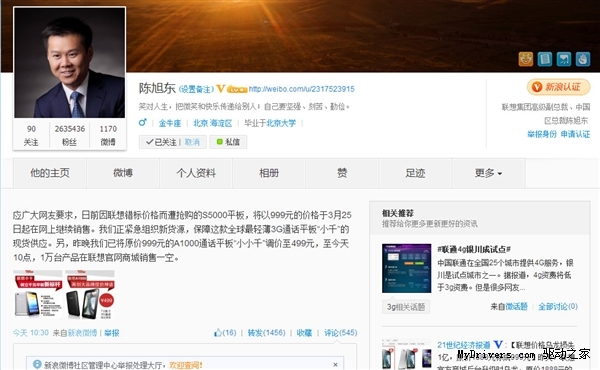Click the hand gesture icon on banner
600x370 pixels.
582,59
